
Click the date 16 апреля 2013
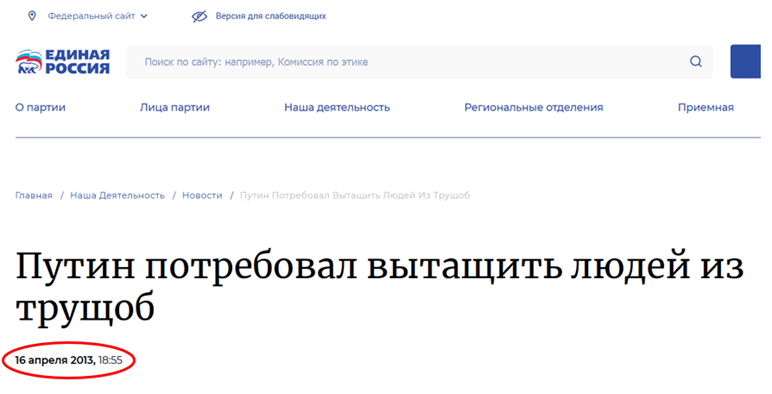point(56,360)
